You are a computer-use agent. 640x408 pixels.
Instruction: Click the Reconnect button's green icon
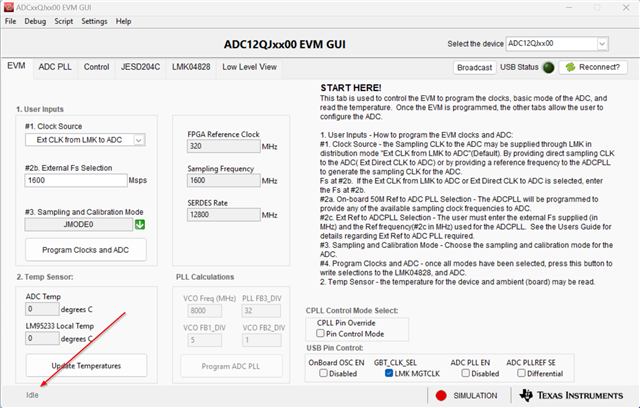tap(570, 67)
